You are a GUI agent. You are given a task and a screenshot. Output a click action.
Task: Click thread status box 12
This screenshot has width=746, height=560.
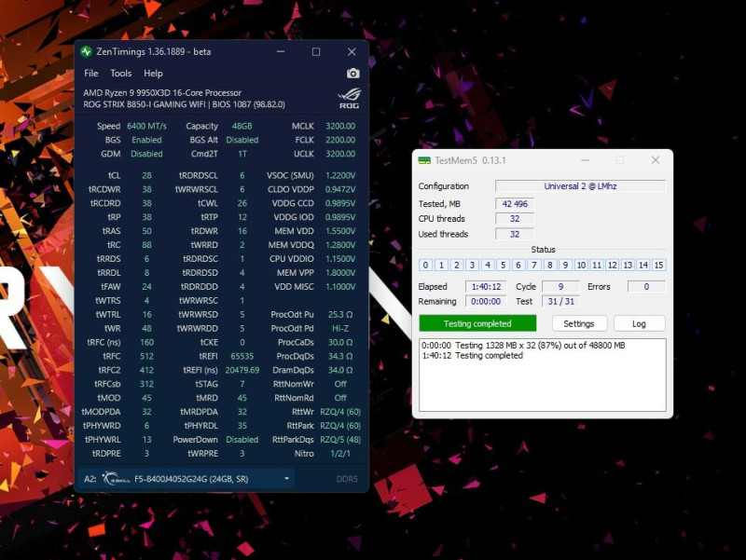(x=613, y=265)
